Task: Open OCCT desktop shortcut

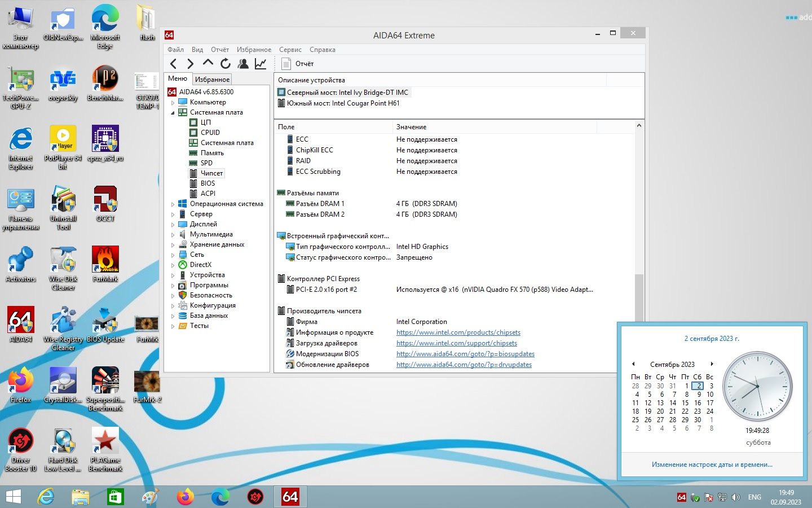Action: click(105, 203)
